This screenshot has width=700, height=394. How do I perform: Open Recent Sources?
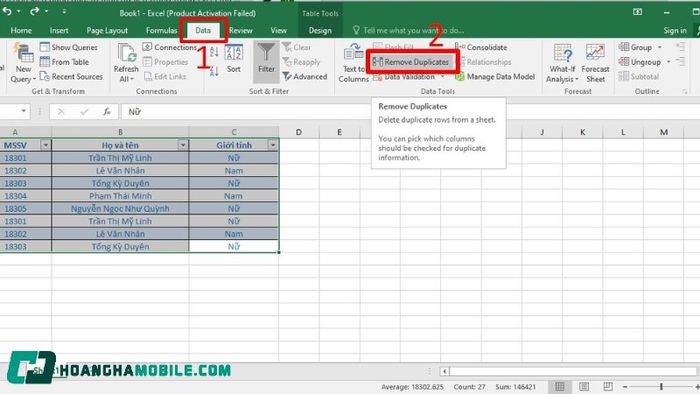pyautogui.click(x=71, y=77)
